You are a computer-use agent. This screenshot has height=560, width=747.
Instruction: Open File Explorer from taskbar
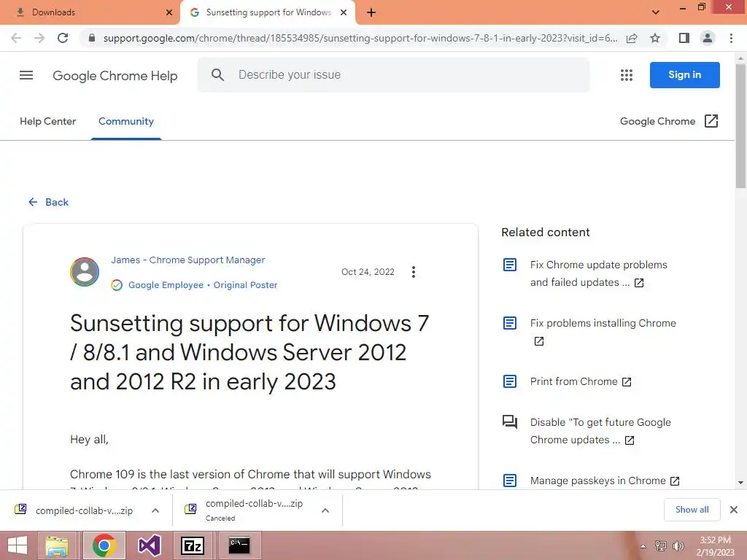click(57, 545)
